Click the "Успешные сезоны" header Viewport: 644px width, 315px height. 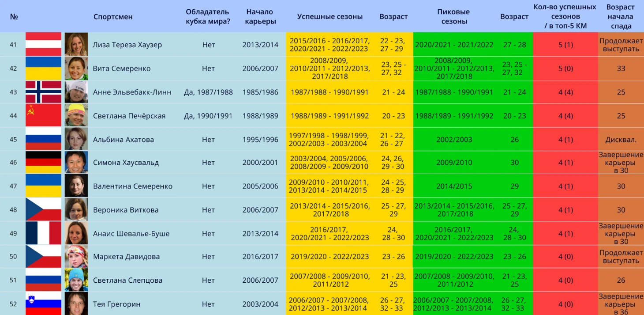pos(329,17)
